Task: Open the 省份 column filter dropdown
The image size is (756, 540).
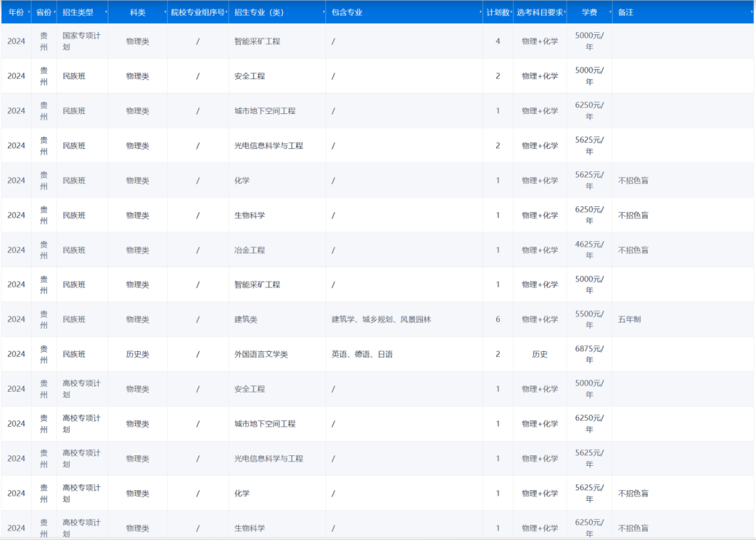Action: click(x=55, y=12)
